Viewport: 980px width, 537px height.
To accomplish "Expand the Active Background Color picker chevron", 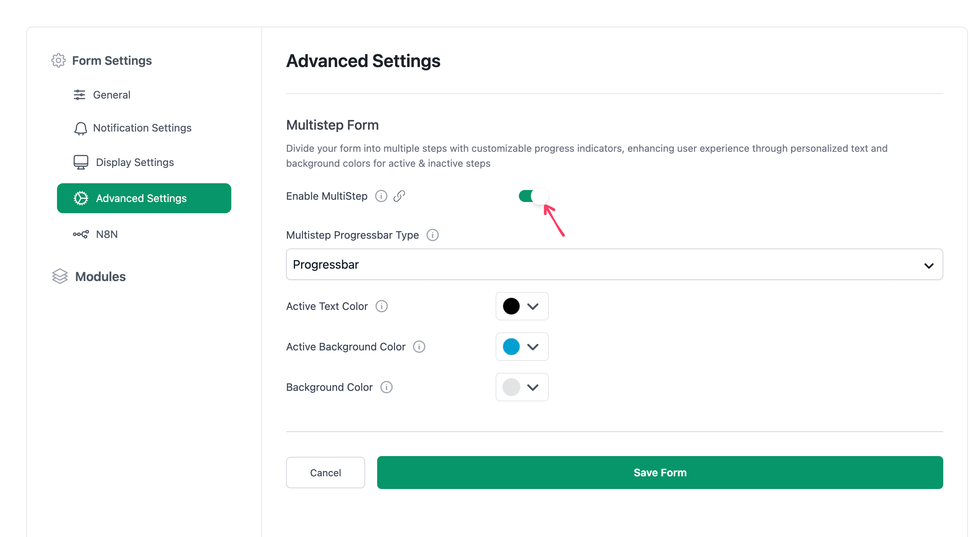I will [533, 347].
